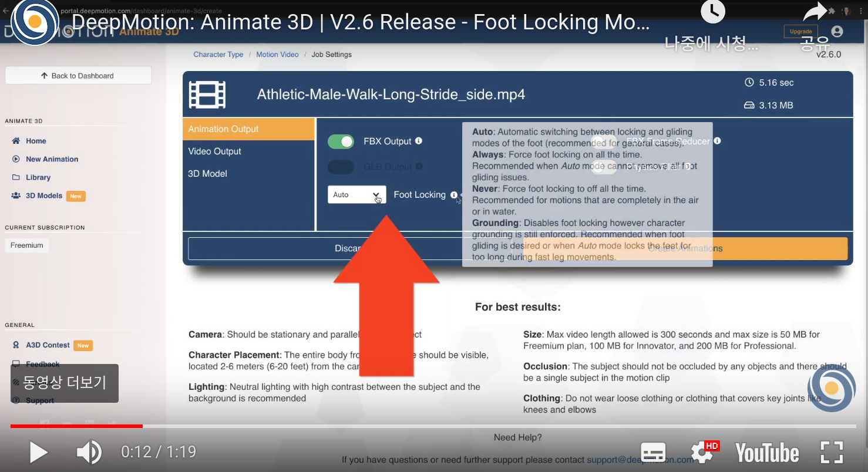Viewport: 868px width, 472px height.
Task: Click the channel watermark logo on the video
Action: pos(831,387)
